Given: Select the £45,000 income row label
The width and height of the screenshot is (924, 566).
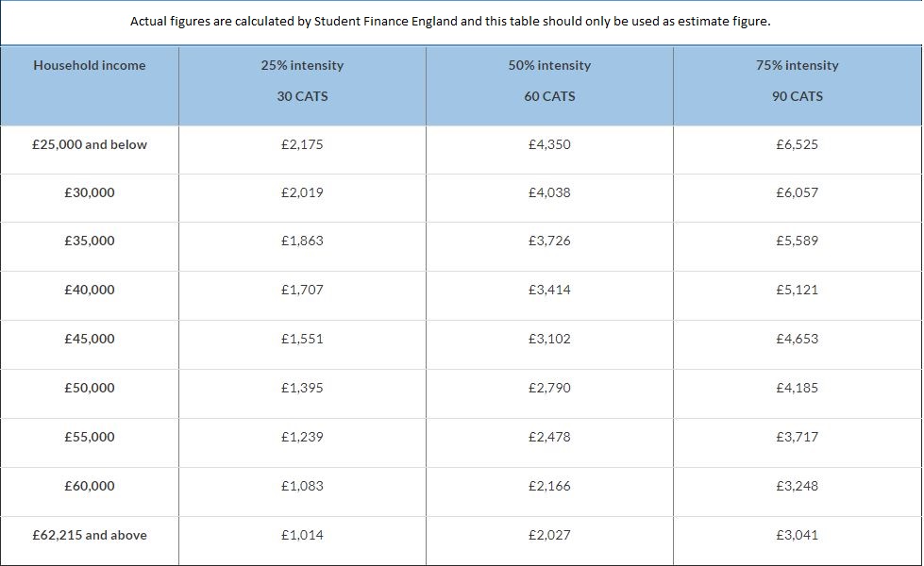Looking at the screenshot, I should (x=90, y=339).
